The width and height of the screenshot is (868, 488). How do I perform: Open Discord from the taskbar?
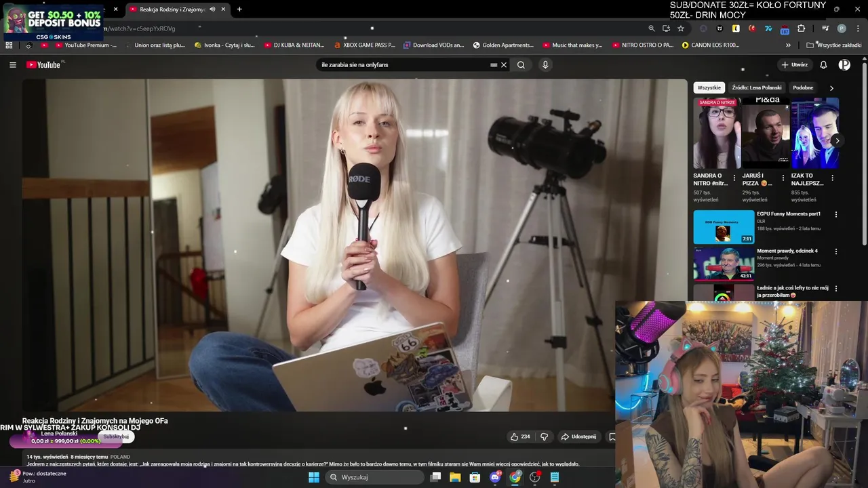click(495, 477)
